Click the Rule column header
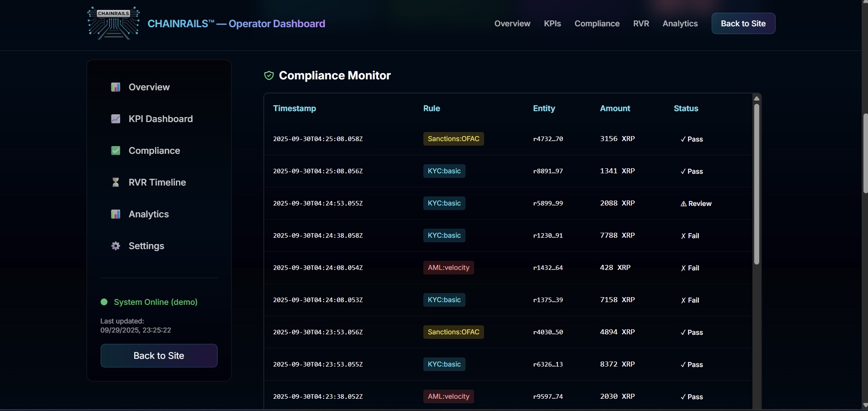Screen dimensions: 868x411 pyautogui.click(x=432, y=108)
